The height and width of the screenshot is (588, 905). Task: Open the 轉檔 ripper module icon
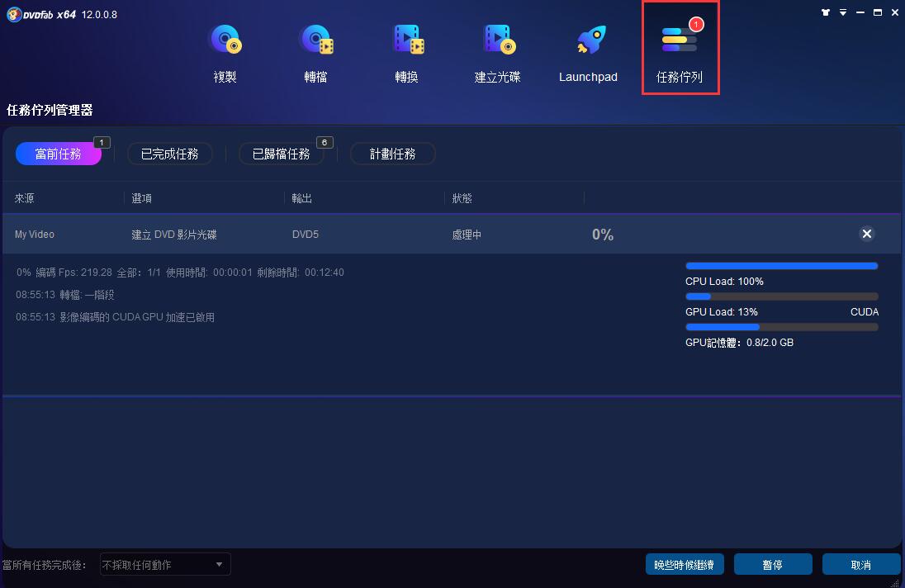point(315,40)
